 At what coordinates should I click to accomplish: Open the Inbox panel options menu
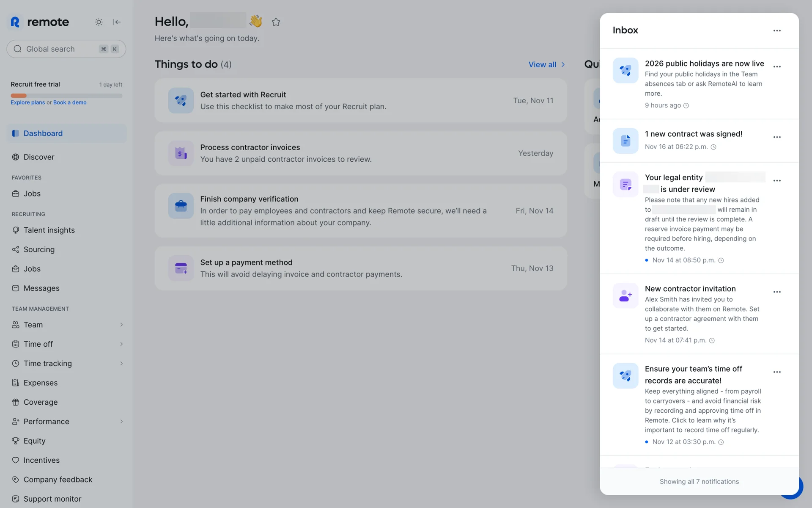coord(776,30)
